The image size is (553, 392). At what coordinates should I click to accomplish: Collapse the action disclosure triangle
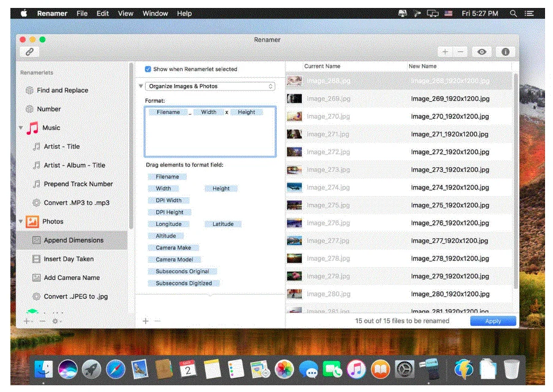pyautogui.click(x=141, y=86)
